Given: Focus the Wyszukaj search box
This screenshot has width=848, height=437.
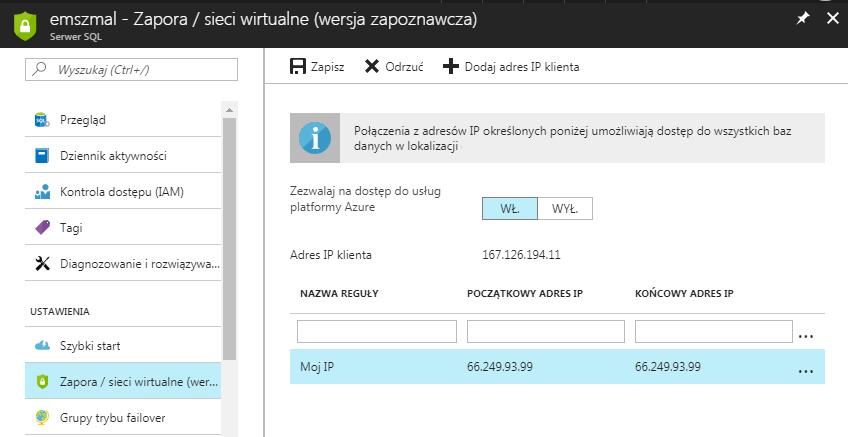Looking at the screenshot, I should pos(131,70).
